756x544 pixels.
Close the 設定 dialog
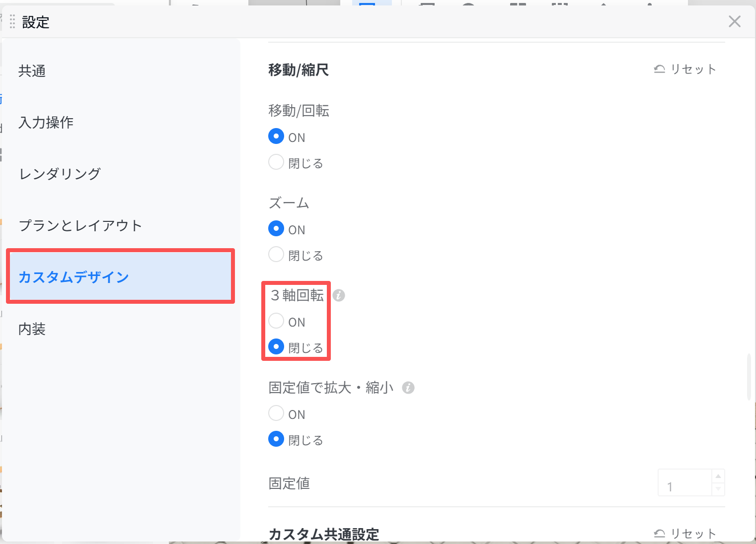[735, 21]
